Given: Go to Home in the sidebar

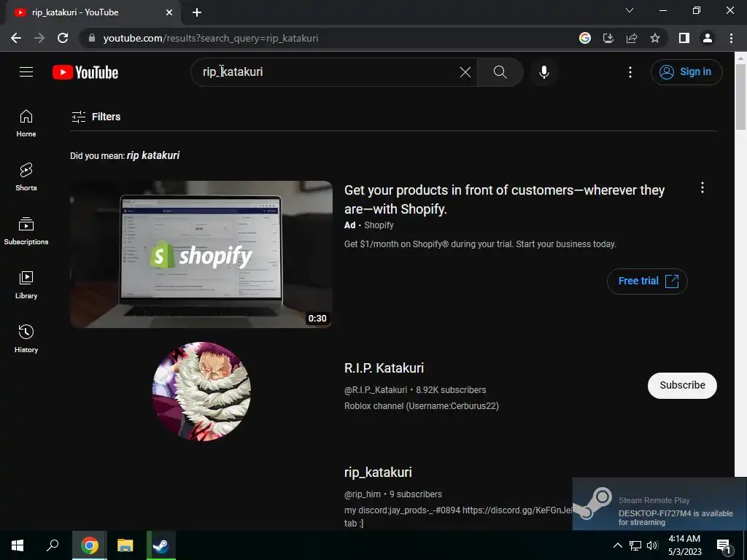Looking at the screenshot, I should tap(26, 123).
